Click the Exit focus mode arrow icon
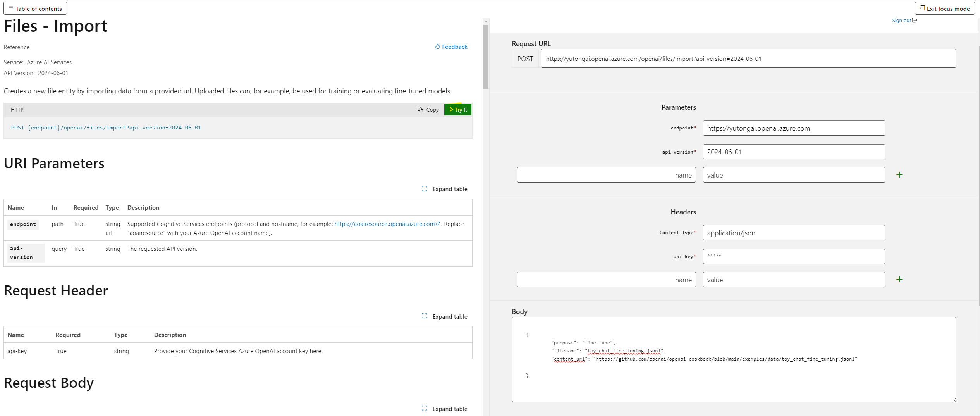980x416 pixels. pos(922,8)
